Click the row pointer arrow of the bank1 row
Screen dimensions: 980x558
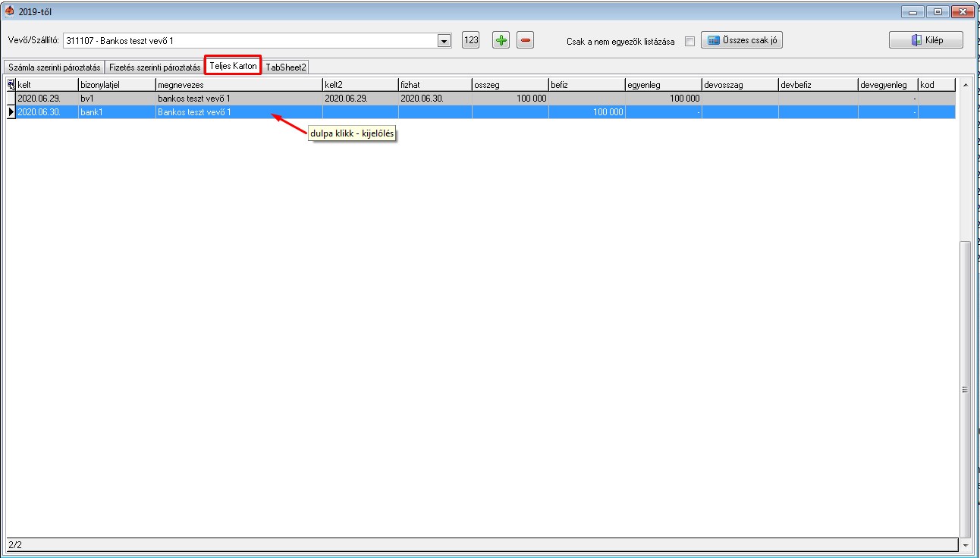[x=11, y=112]
